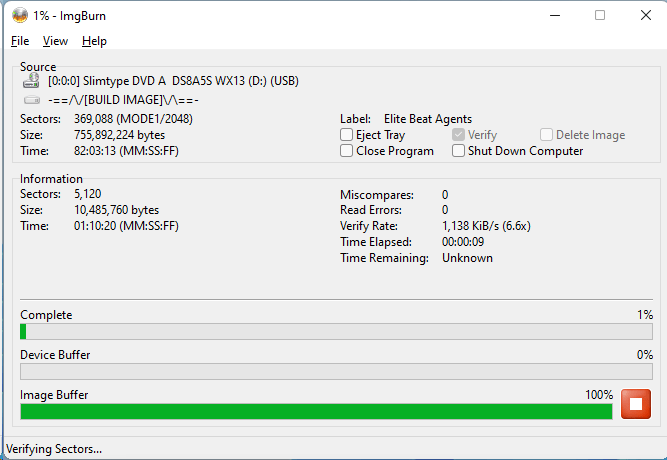The height and width of the screenshot is (460, 667).
Task: Click the Time Remaining Unknown value
Action: point(467,258)
